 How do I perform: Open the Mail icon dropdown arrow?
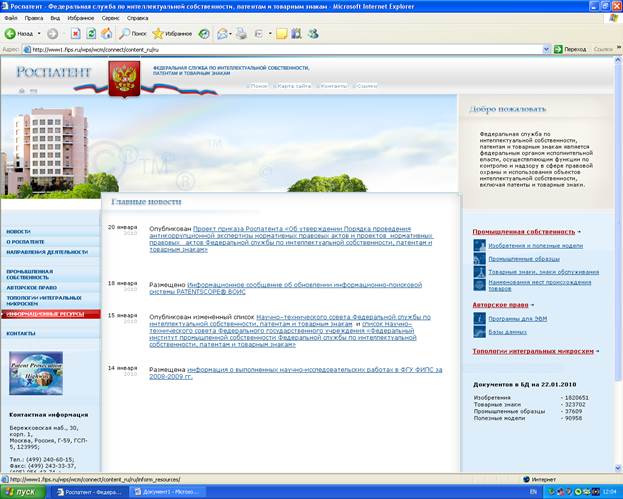[230, 34]
